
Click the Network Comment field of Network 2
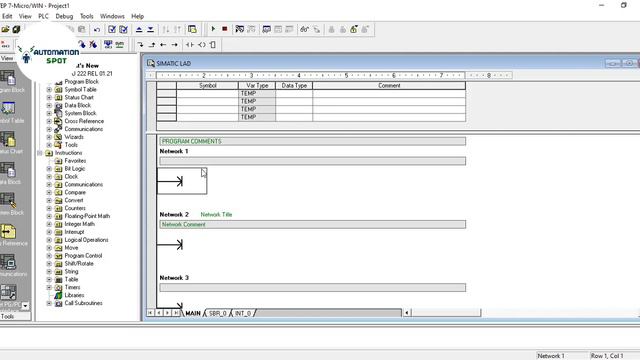pos(313,224)
